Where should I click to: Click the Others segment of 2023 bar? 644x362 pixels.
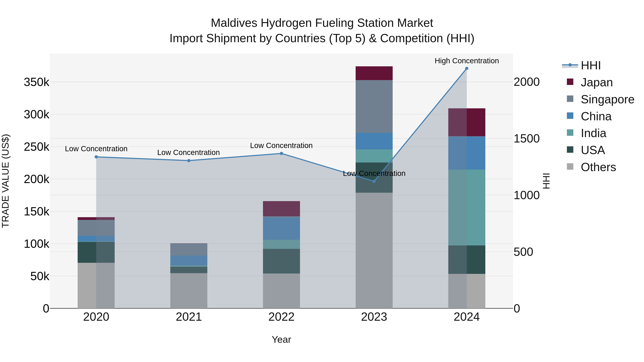(x=374, y=250)
